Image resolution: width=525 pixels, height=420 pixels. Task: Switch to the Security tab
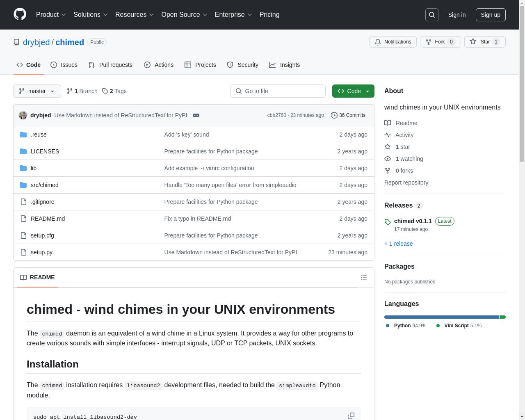tap(243, 65)
